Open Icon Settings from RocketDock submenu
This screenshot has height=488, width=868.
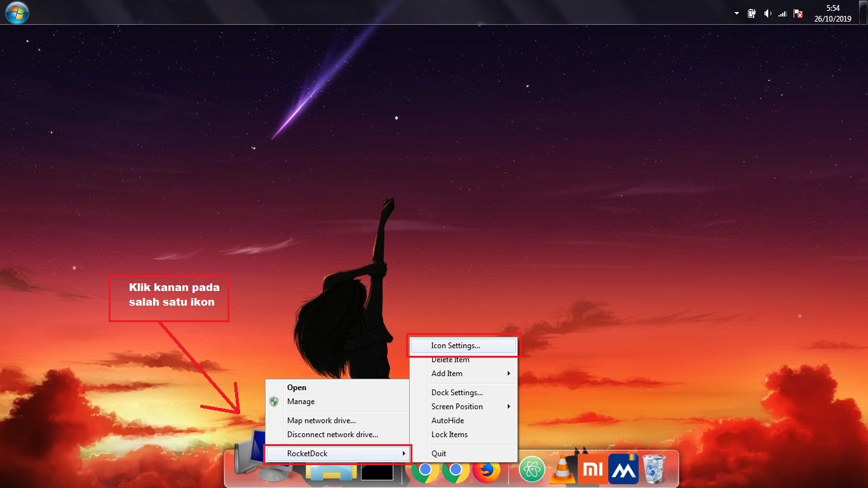[x=463, y=346]
